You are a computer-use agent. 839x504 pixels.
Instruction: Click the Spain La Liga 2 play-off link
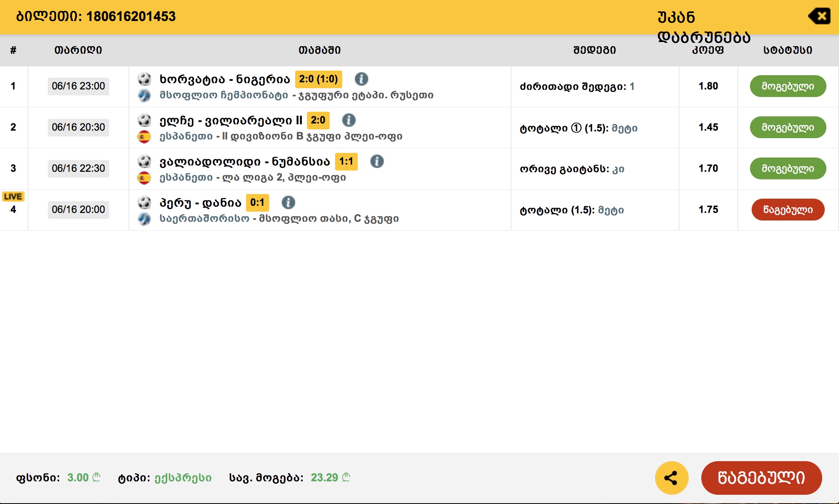(252, 178)
